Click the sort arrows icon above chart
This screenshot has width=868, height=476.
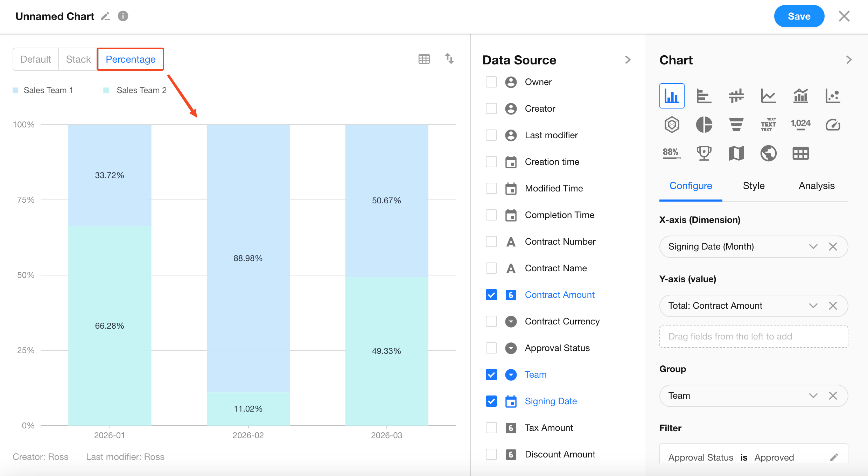[x=449, y=58]
